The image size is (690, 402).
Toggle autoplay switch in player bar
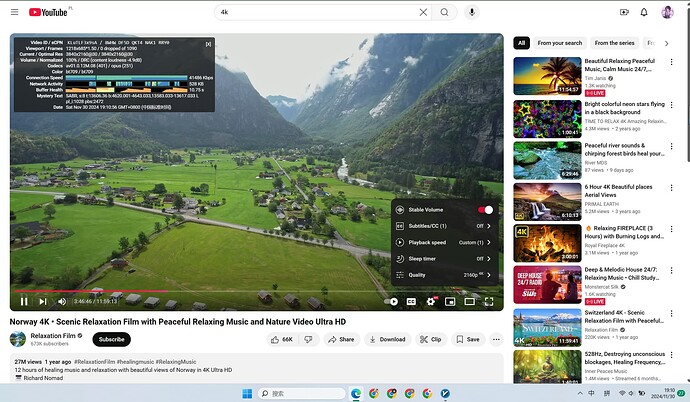(391, 301)
